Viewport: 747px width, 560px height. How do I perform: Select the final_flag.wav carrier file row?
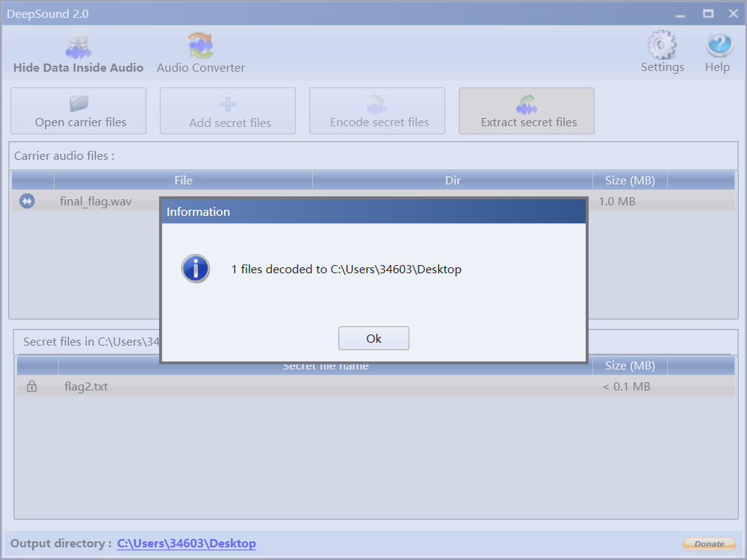pyautogui.click(x=373, y=202)
